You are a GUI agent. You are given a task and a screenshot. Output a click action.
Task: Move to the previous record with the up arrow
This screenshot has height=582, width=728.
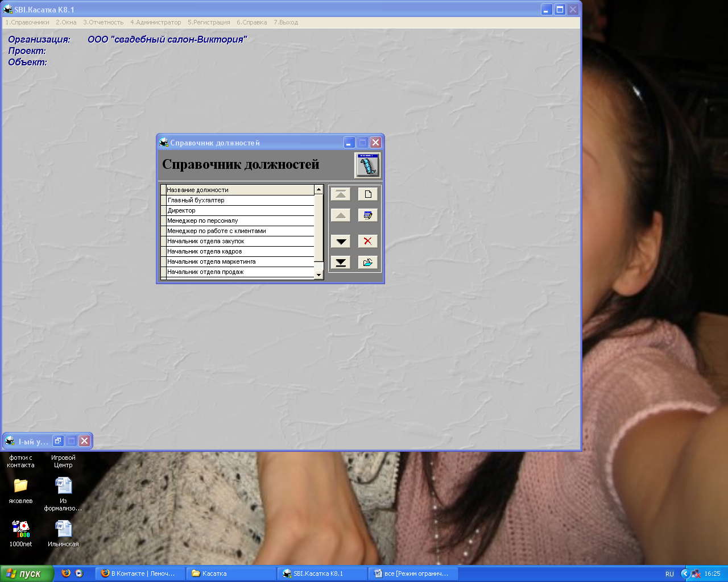point(341,215)
